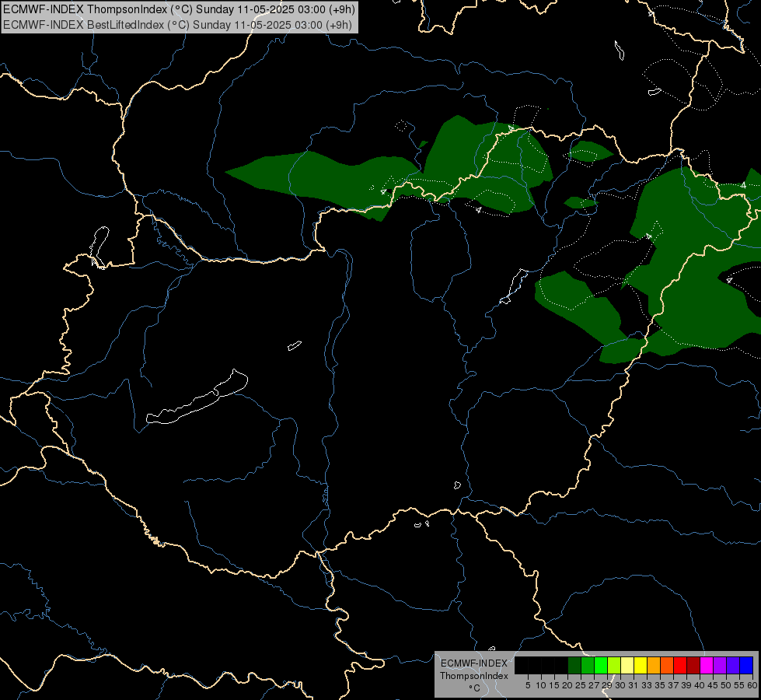Click legend tick label '31'

pyautogui.click(x=634, y=685)
